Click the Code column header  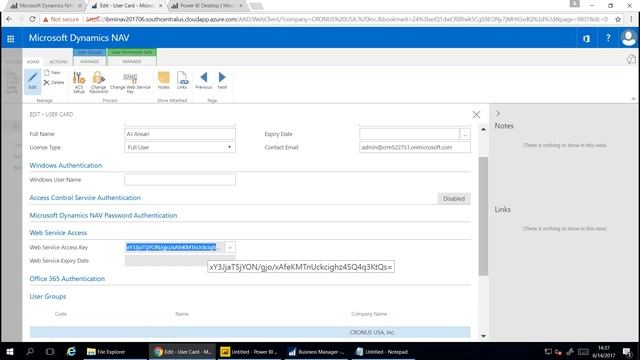(61, 314)
